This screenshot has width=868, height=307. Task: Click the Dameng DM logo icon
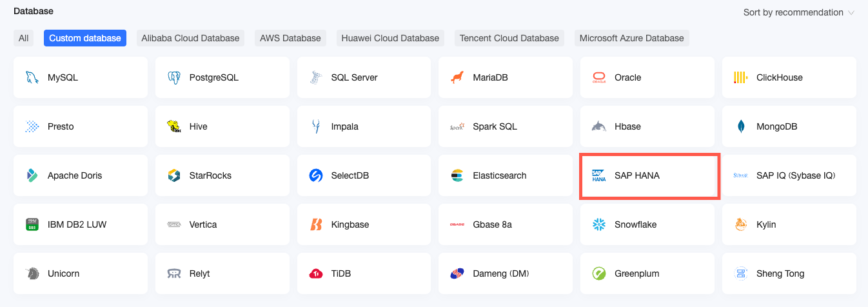click(457, 273)
